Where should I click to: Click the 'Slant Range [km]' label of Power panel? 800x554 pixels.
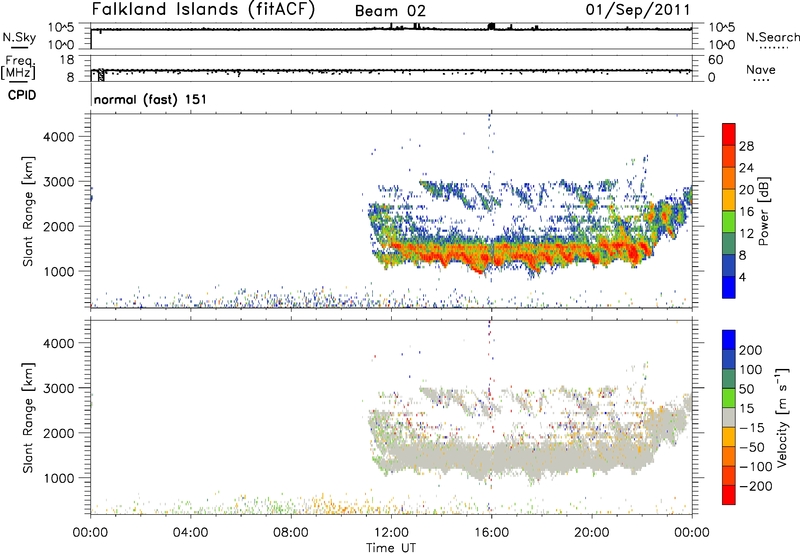(x=28, y=211)
